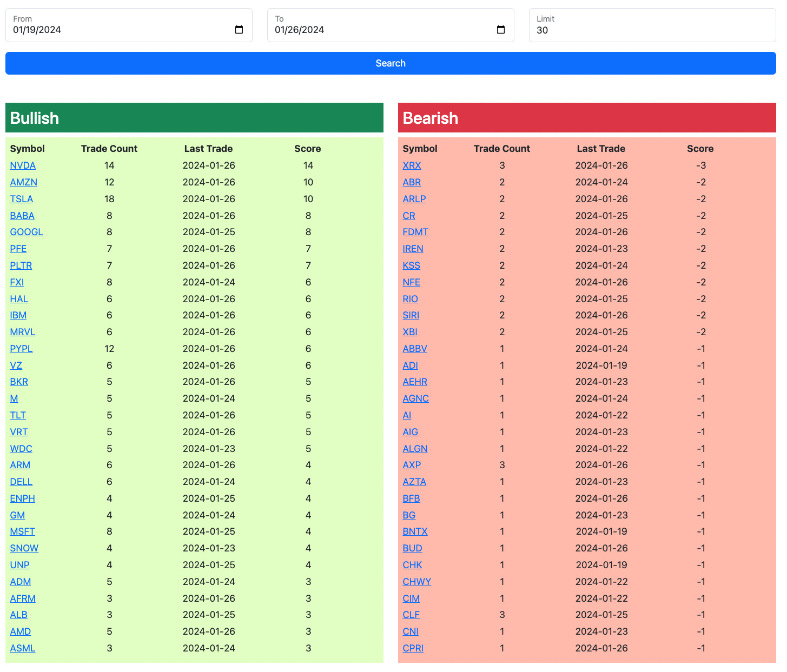Open the CLF symbol link
This screenshot has width=787, height=672.
click(411, 615)
